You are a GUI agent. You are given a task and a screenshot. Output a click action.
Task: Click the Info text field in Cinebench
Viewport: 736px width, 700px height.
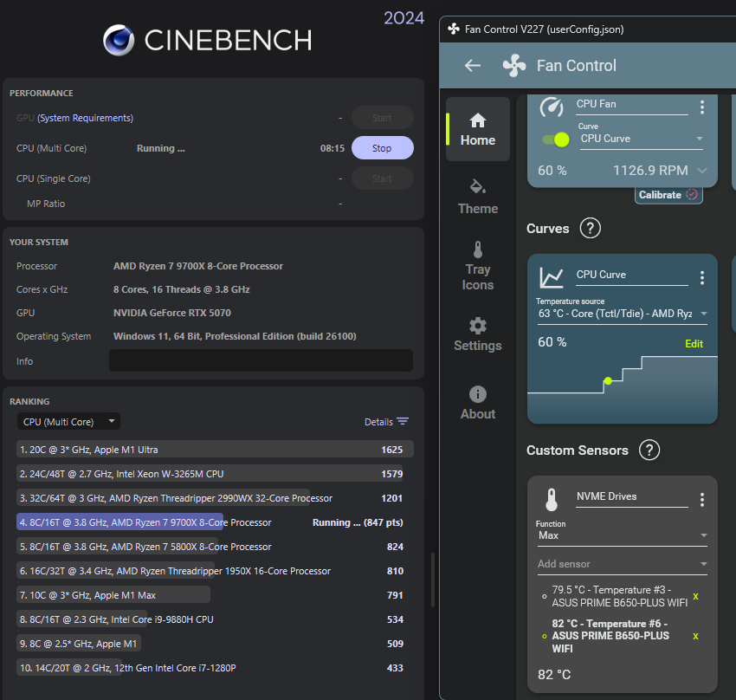pos(261,360)
